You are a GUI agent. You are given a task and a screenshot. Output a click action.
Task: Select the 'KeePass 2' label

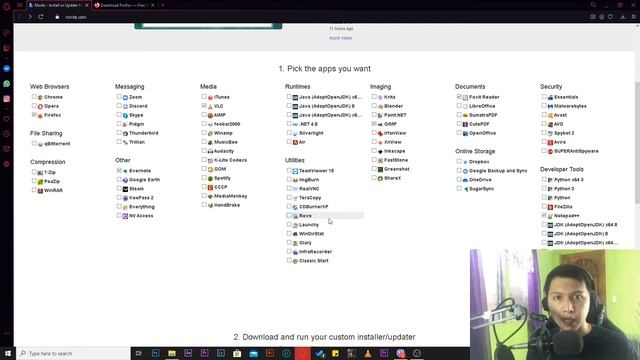(141, 198)
